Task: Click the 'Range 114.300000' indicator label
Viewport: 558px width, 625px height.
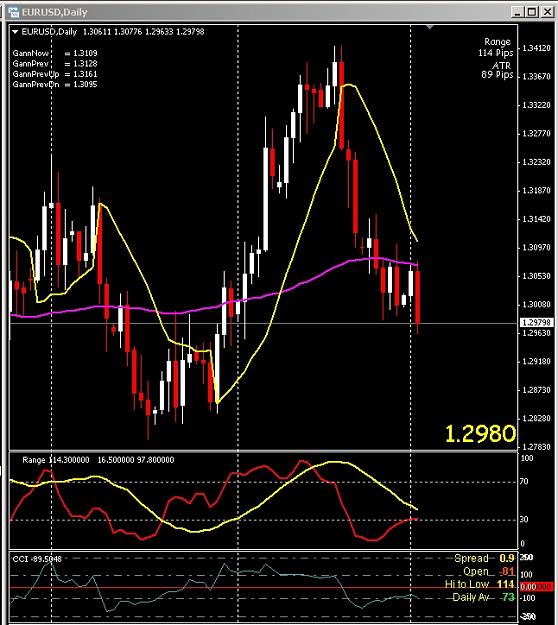Action: (56, 460)
